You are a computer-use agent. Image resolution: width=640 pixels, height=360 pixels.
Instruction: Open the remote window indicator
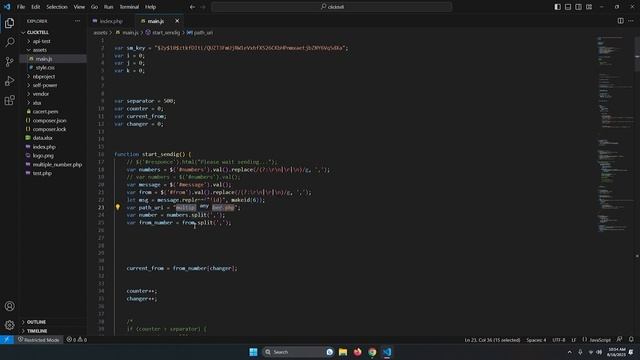7,340
